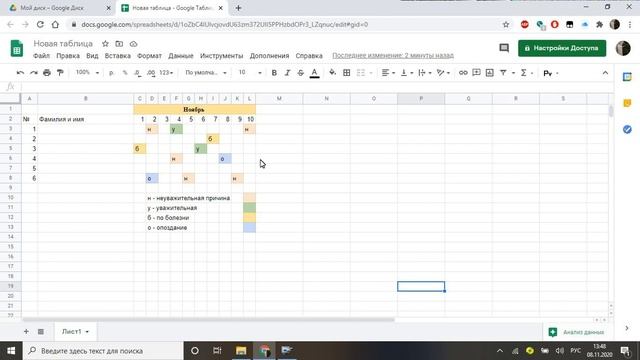The image size is (640, 360).
Task: Click the Windows Start button
Action: [x=11, y=351]
